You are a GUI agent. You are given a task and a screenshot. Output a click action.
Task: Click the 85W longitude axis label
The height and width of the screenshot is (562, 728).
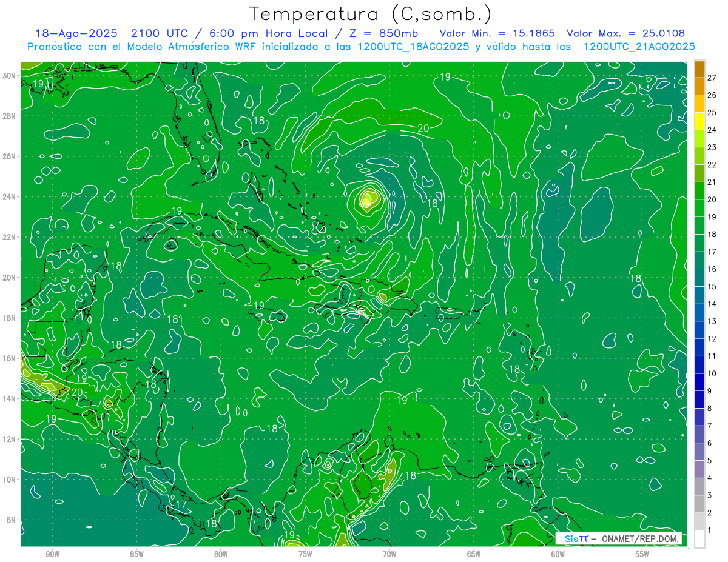point(136,554)
